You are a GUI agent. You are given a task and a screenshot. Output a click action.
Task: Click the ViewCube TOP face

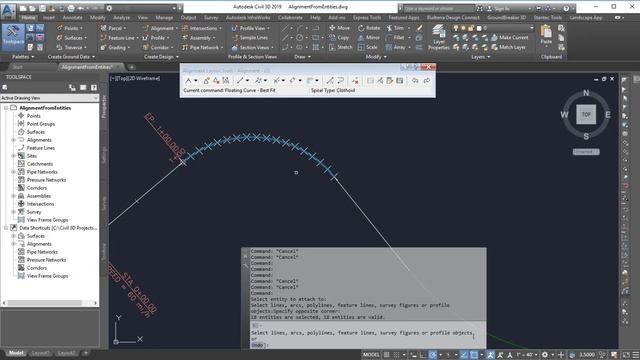click(586, 115)
